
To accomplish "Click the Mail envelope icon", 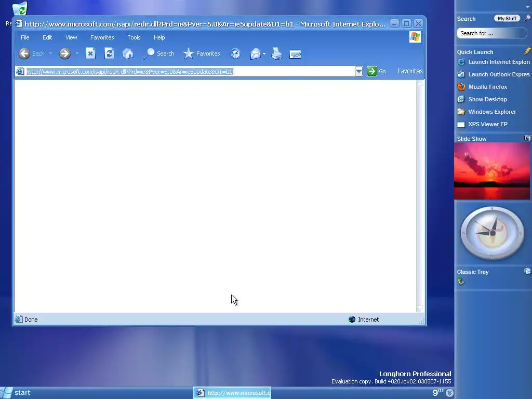I will (256, 54).
